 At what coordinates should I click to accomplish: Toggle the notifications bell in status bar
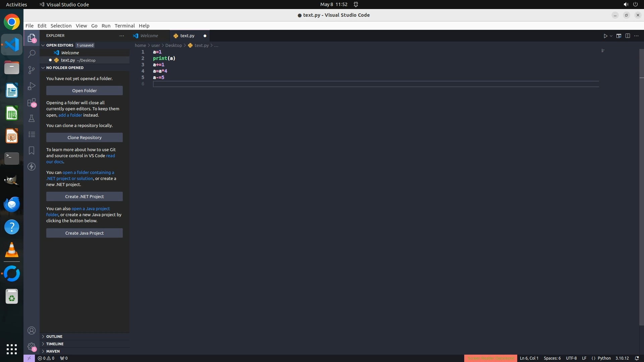point(637,358)
